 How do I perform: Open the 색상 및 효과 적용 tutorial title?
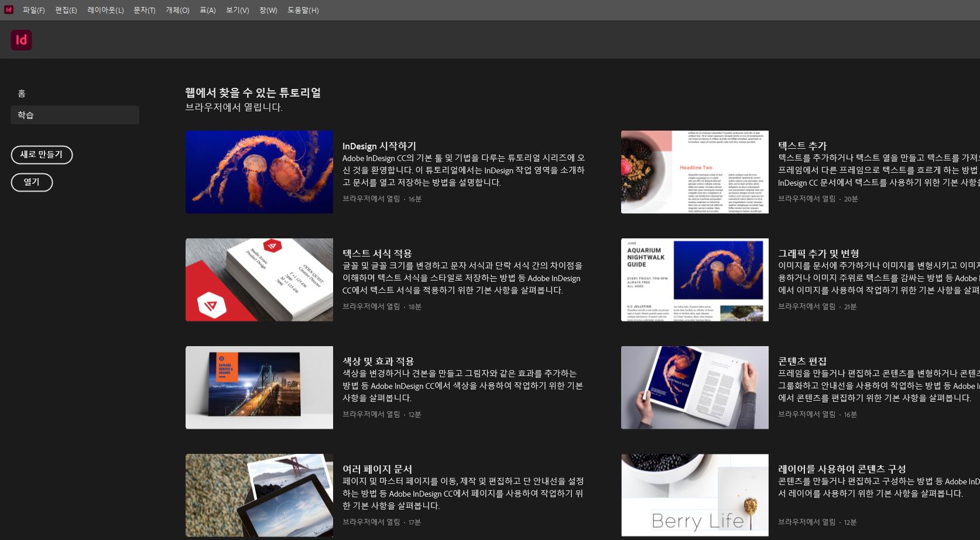pyautogui.click(x=378, y=361)
